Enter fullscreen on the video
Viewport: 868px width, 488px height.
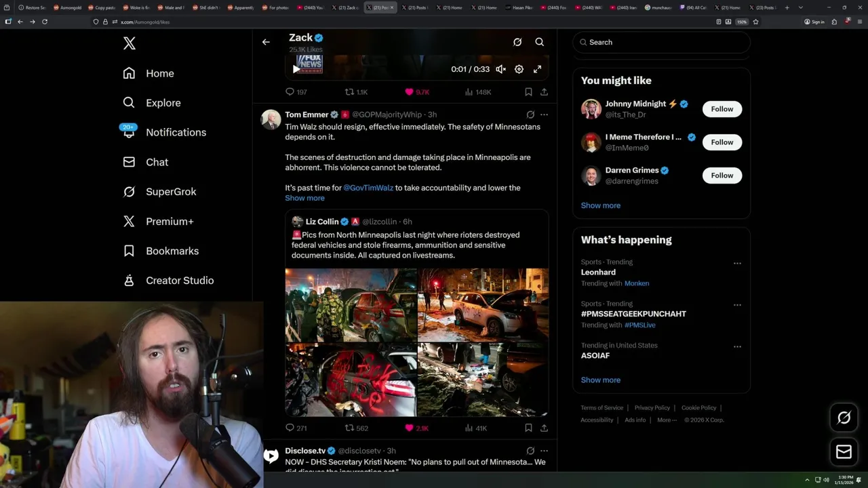click(x=537, y=69)
